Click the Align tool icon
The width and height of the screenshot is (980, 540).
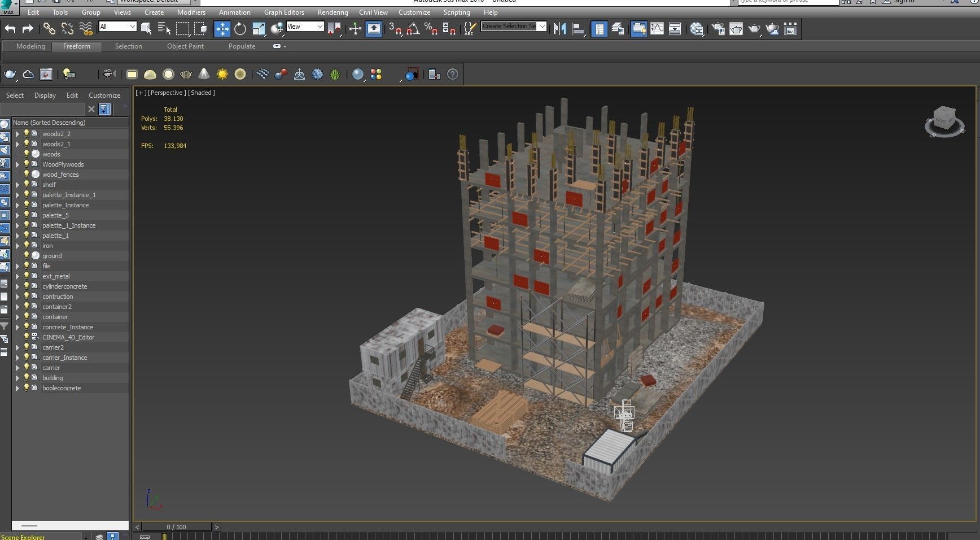point(578,28)
